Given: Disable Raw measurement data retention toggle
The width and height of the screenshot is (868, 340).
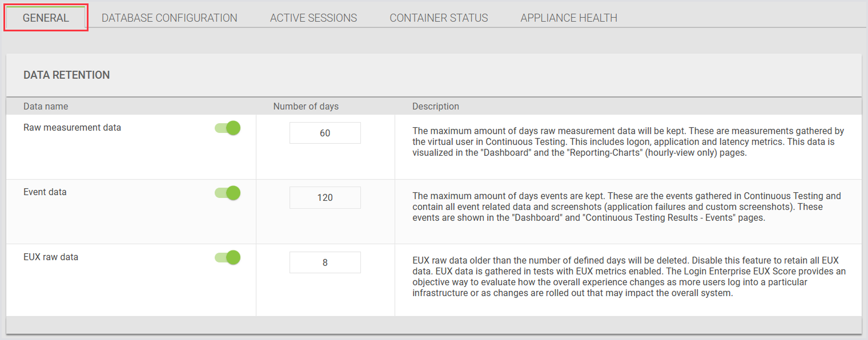Looking at the screenshot, I should 228,128.
